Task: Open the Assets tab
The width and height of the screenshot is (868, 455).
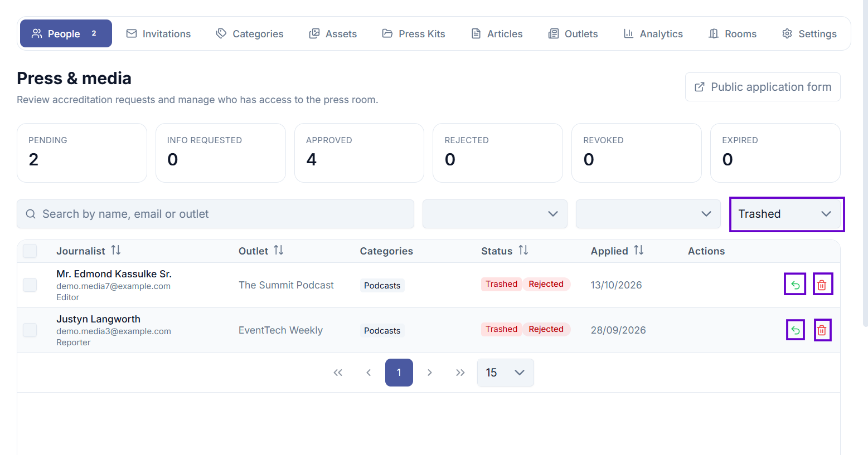Action: click(333, 33)
